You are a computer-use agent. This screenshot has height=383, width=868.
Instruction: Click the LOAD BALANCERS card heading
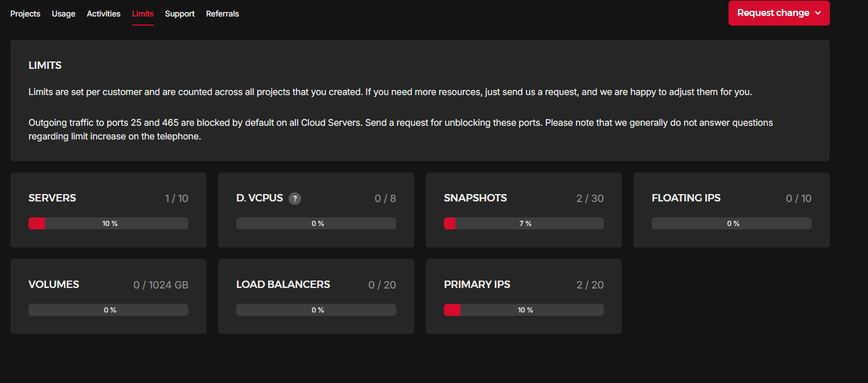click(283, 285)
